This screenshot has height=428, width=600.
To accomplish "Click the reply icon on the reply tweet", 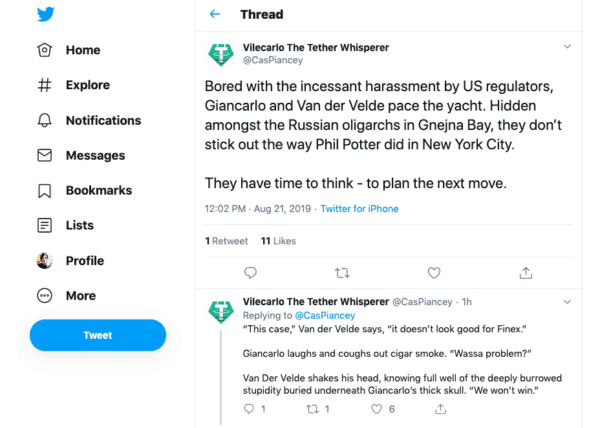I will click(x=250, y=408).
